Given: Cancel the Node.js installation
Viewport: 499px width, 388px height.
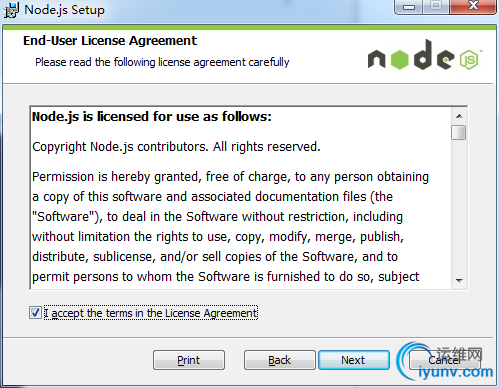Looking at the screenshot, I should (444, 360).
